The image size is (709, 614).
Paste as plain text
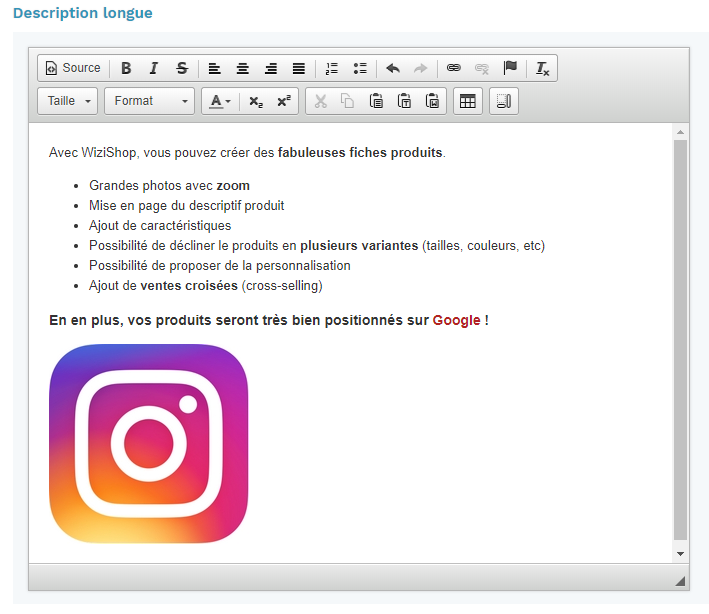pos(404,101)
